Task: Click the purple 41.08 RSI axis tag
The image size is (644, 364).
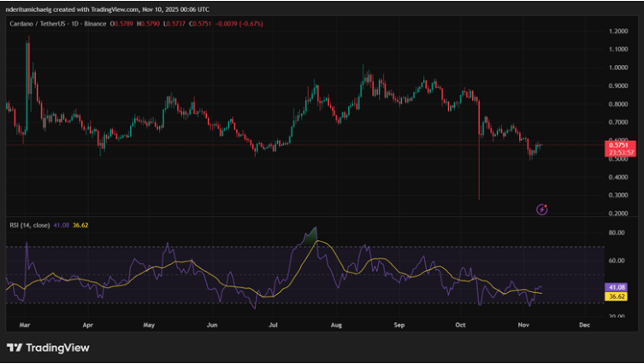Action: tap(617, 287)
